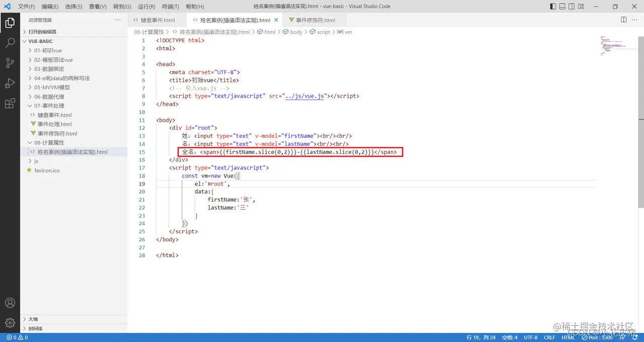Click the VS Code logo in title bar
Image resolution: width=644 pixels, height=342 pixels.
[7, 7]
